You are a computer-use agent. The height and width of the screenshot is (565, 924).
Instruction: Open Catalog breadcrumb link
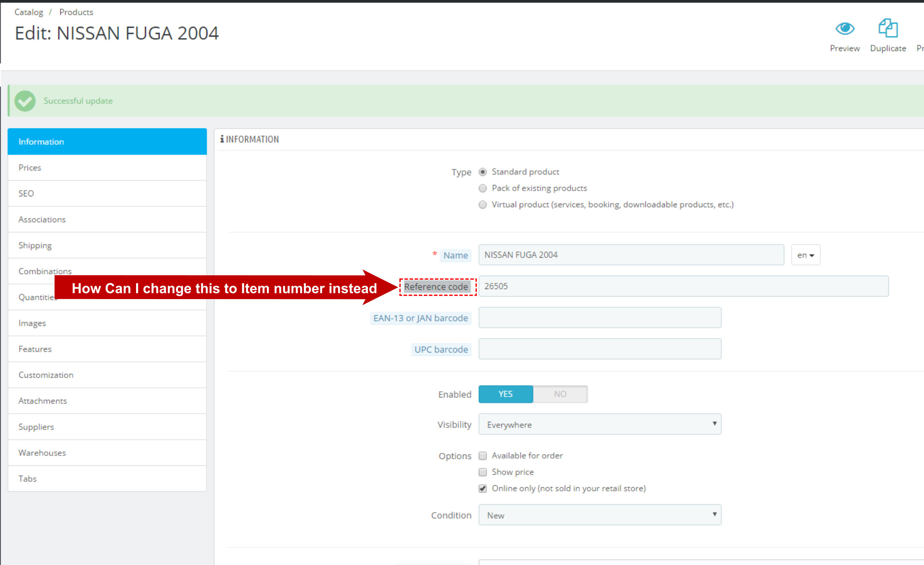[28, 12]
